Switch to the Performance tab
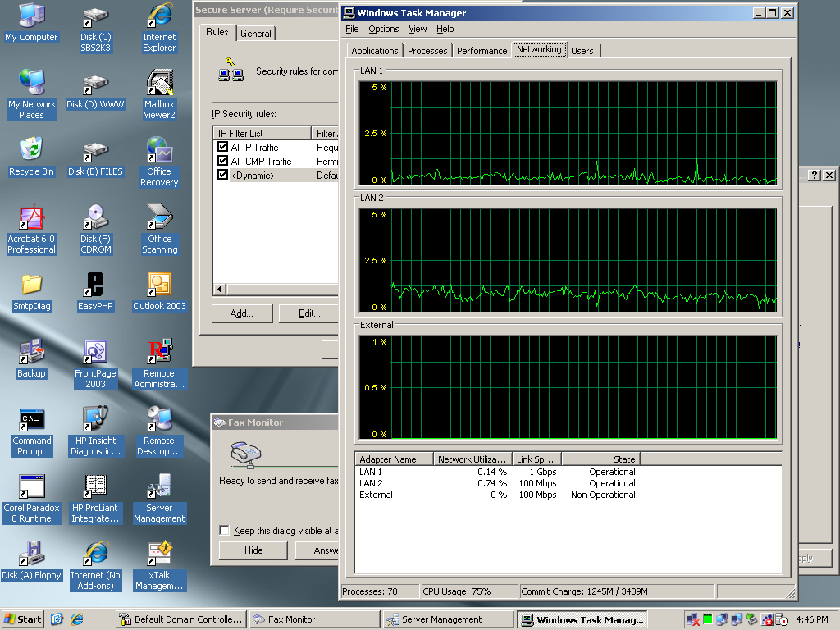840x630 pixels. (x=482, y=51)
